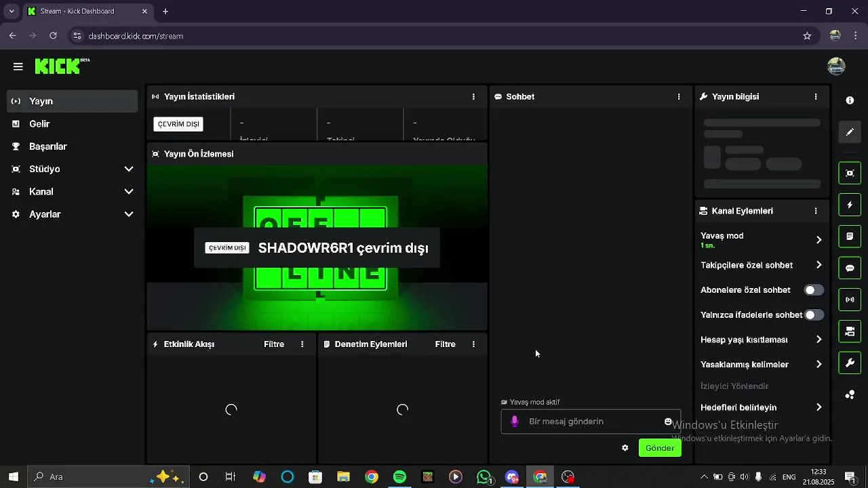Screen dimensions: 868x488
Task: Open WhatsApp from the taskbar
Action: [484, 477]
